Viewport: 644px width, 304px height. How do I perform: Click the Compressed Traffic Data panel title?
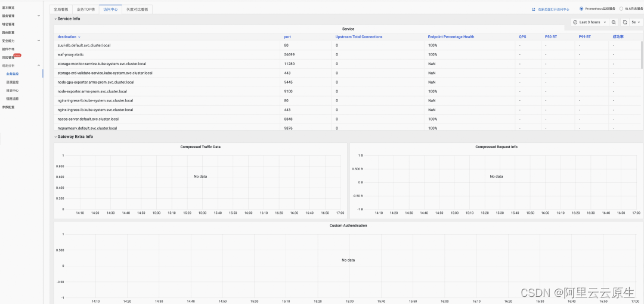(x=200, y=147)
